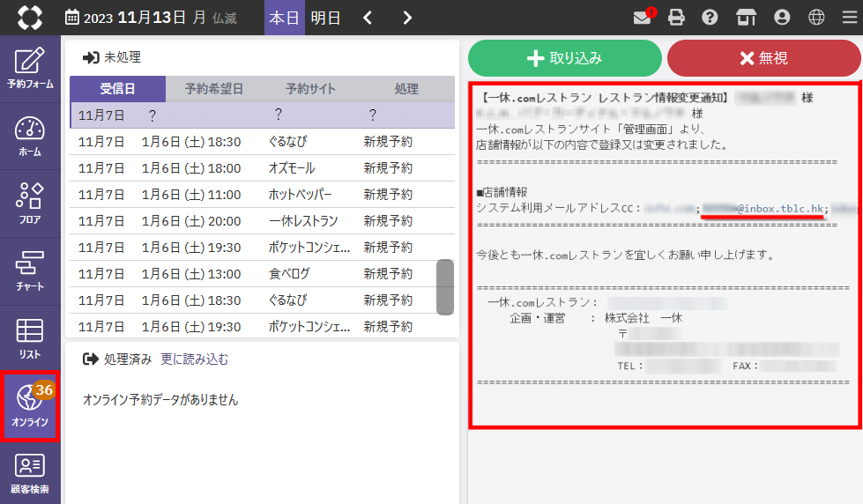
Task: Sort by 予約希望日 column header
Action: click(213, 89)
